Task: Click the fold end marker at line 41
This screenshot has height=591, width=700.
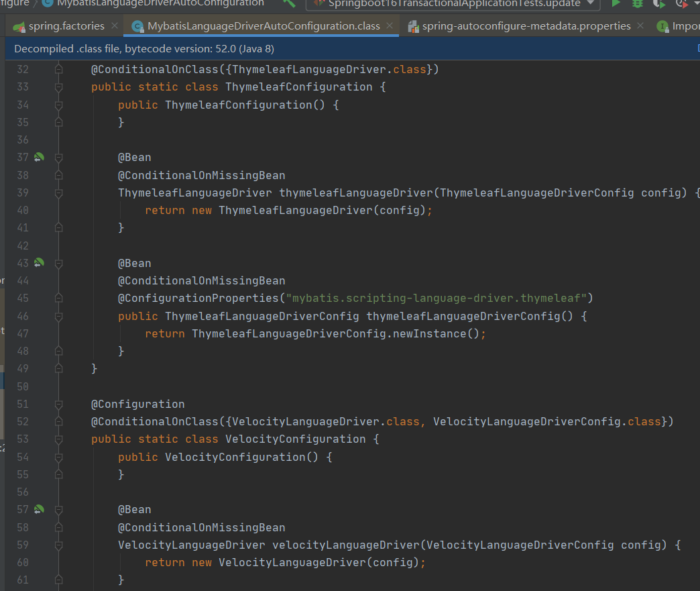Action: coord(58,228)
